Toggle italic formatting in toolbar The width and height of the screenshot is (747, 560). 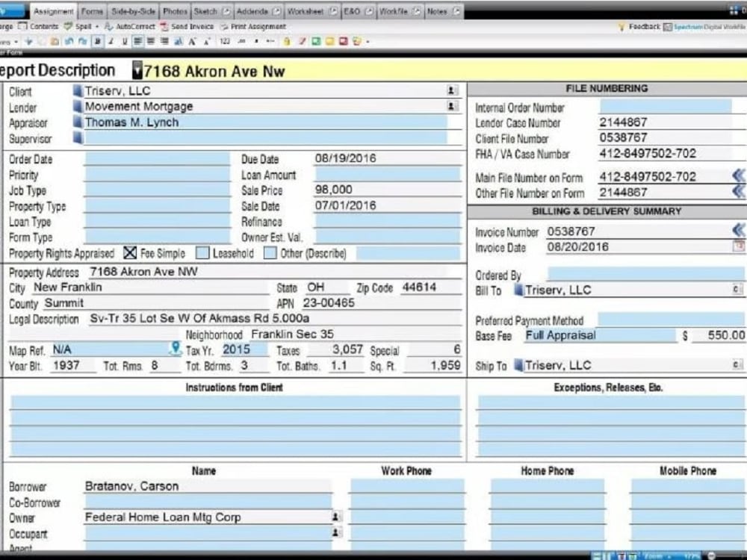[111, 41]
